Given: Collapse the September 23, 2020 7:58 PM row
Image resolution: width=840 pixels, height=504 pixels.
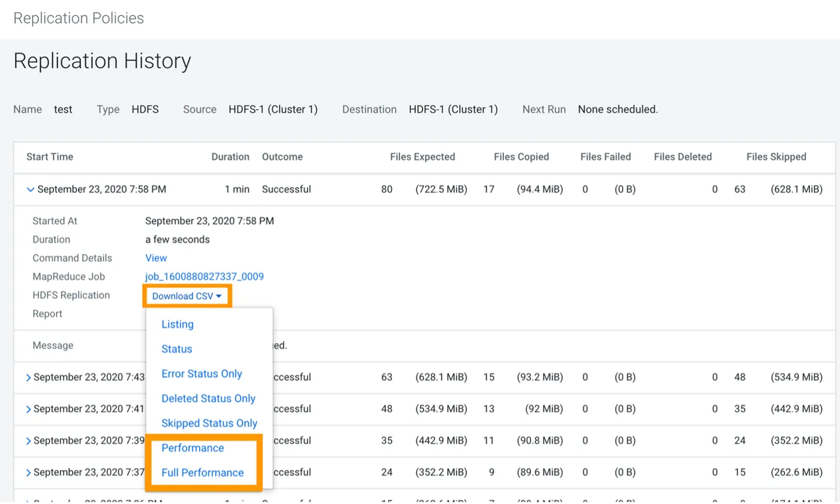Looking at the screenshot, I should point(30,190).
